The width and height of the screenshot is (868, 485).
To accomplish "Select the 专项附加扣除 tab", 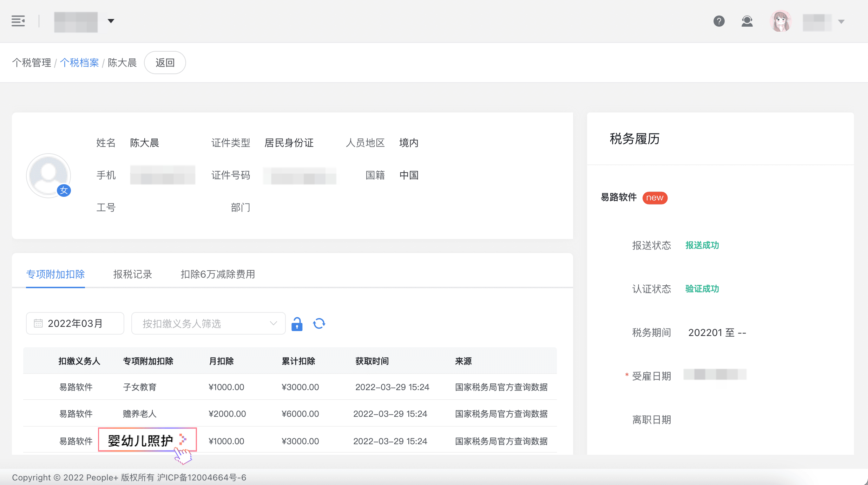I will [55, 274].
